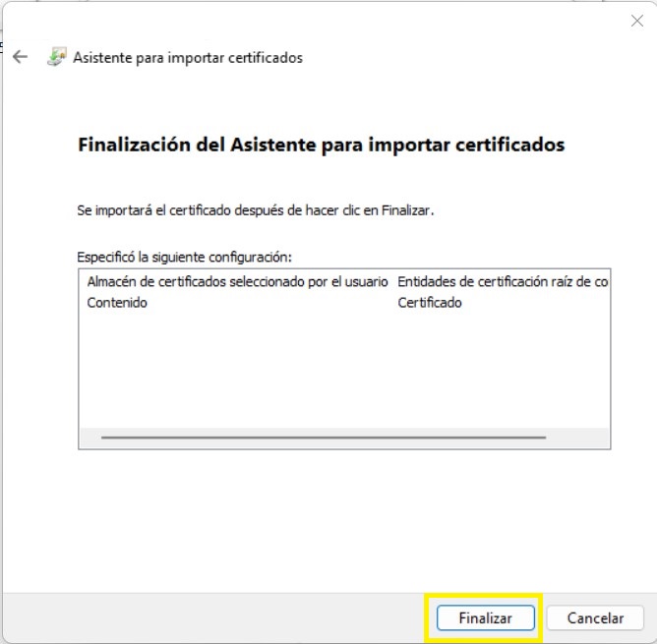
Task: Click the 'Asistente para importar certificados' title text
Action: tap(188, 57)
